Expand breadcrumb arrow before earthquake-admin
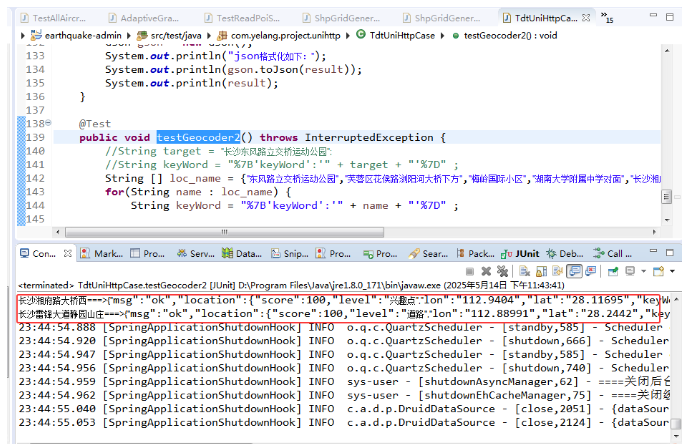Screen dimensions: 683x444 click(23, 36)
